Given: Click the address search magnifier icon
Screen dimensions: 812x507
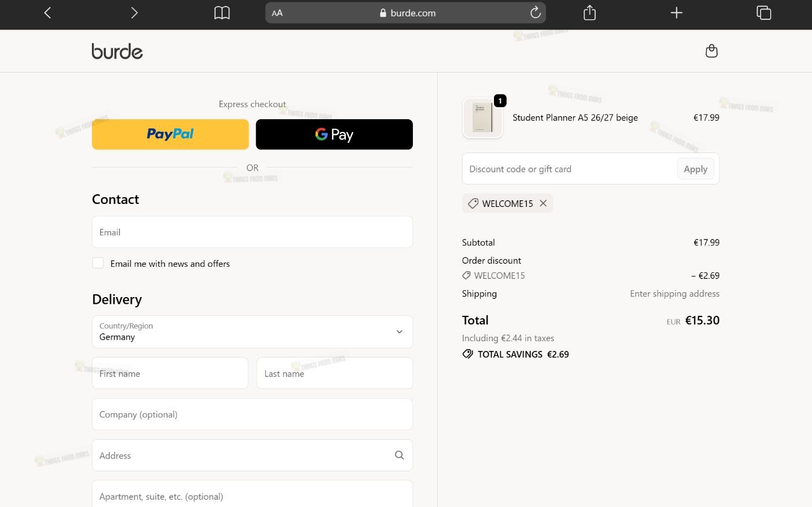Looking at the screenshot, I should pos(399,455).
